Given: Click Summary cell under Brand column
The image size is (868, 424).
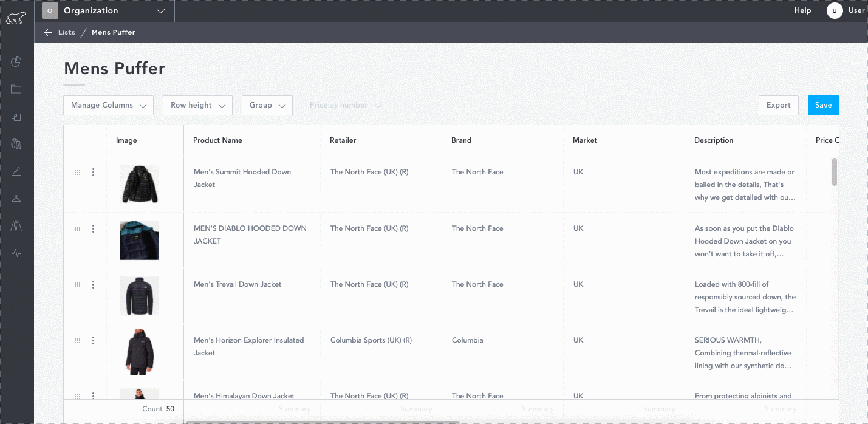Looking at the screenshot, I should 538,409.
